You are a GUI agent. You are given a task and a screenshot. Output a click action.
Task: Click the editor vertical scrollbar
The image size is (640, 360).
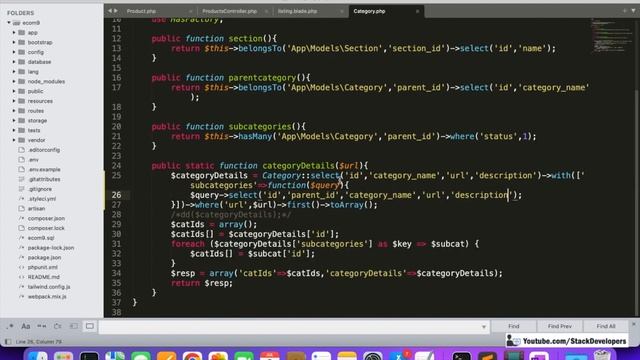coord(637,202)
